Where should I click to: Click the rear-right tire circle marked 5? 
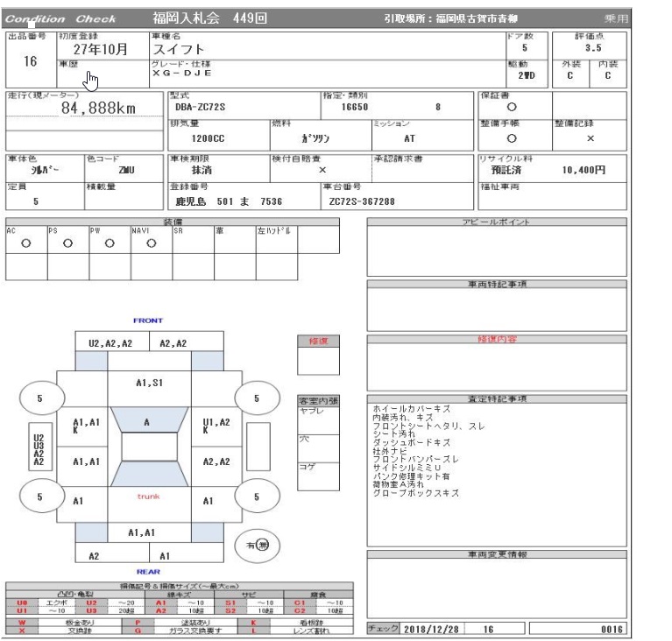click(x=257, y=496)
